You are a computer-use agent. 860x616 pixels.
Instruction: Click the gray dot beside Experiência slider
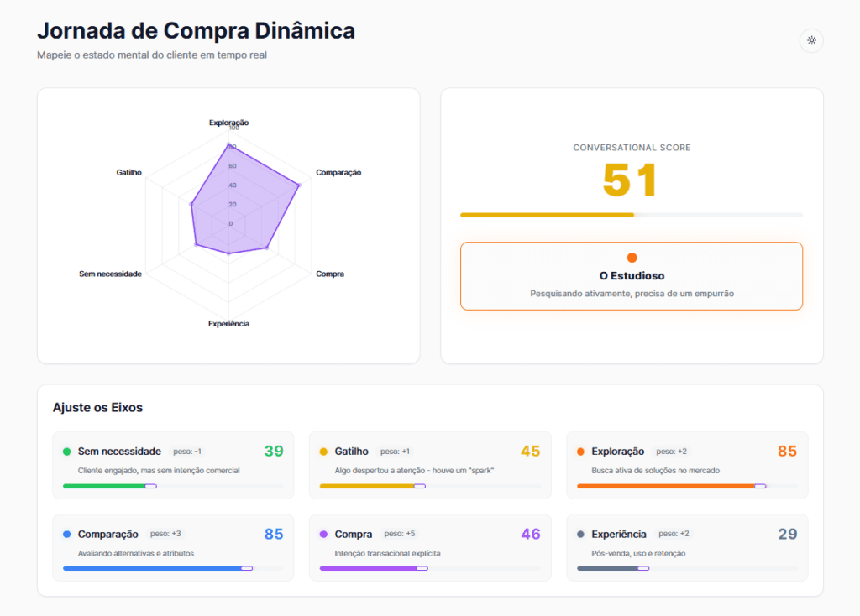click(580, 535)
